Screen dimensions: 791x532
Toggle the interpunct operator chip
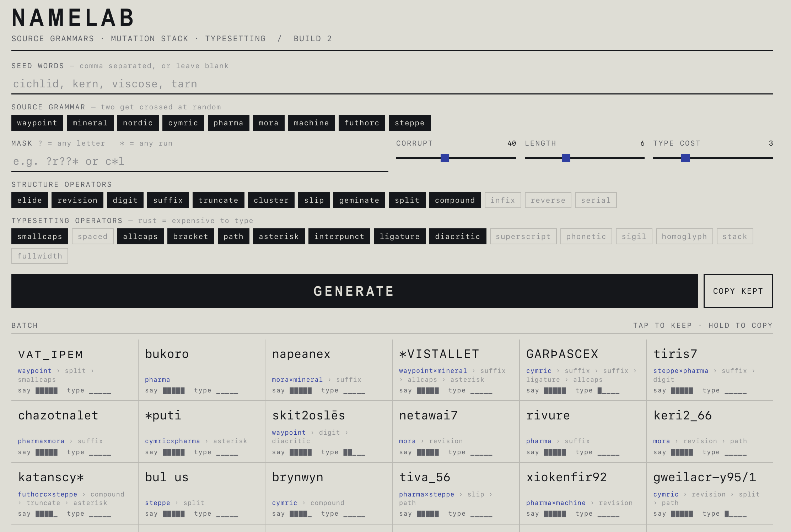point(339,237)
